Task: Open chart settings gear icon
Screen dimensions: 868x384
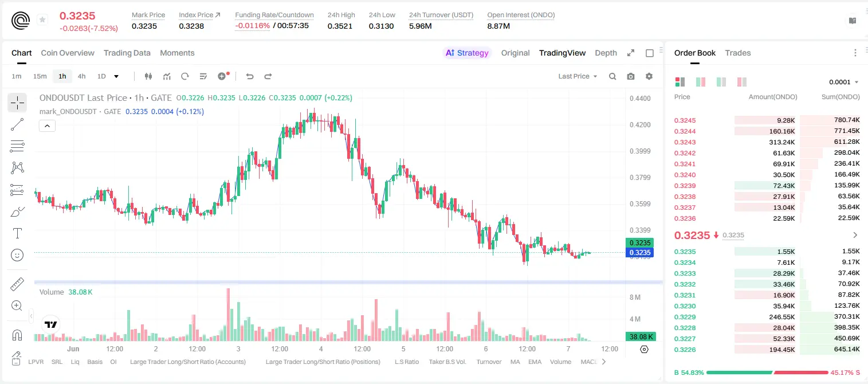Action: tap(649, 76)
